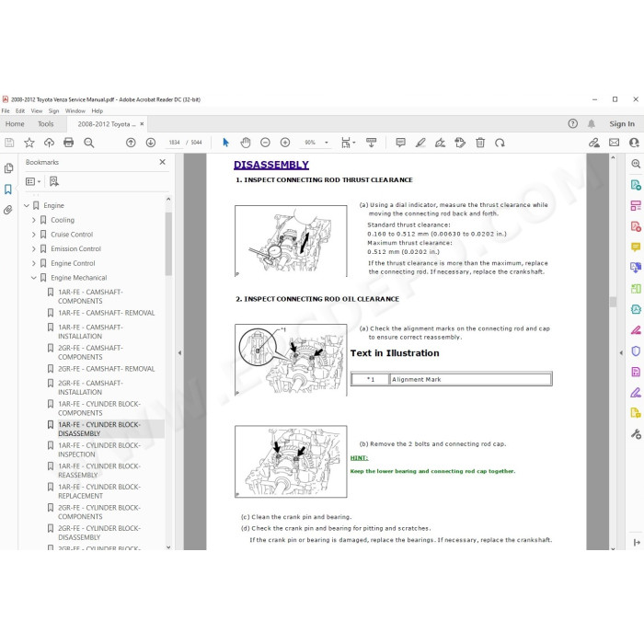Image resolution: width=644 pixels, height=644 pixels.
Task: Open Comment tool in right pane
Action: click(x=636, y=247)
